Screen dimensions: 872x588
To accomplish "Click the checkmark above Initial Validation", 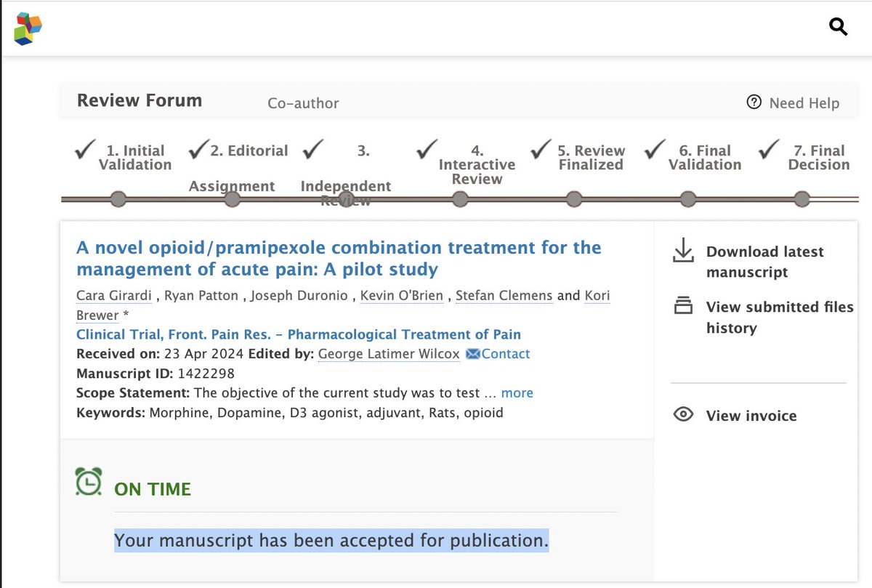I will point(84,149).
